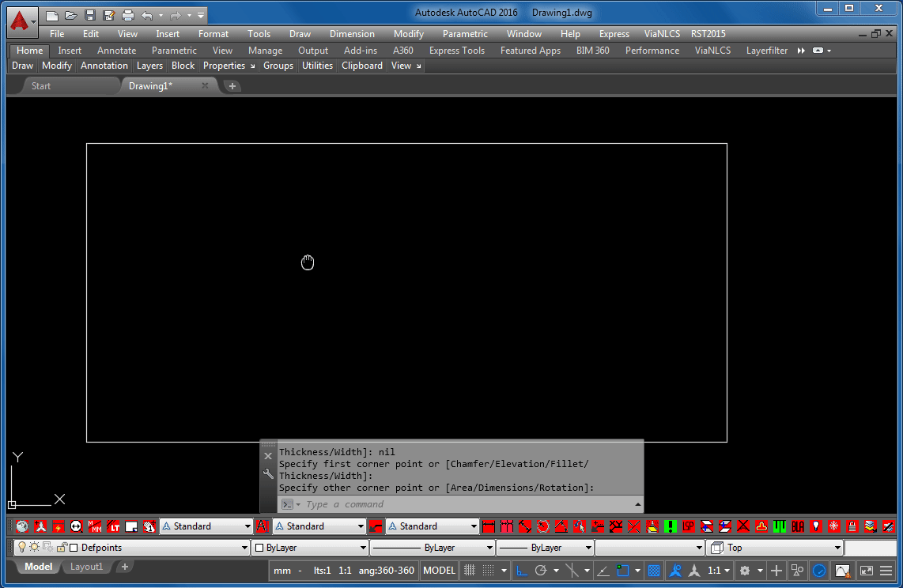The height and width of the screenshot is (588, 903).
Task: Toggle Clean Screen mode
Action: [867, 571]
